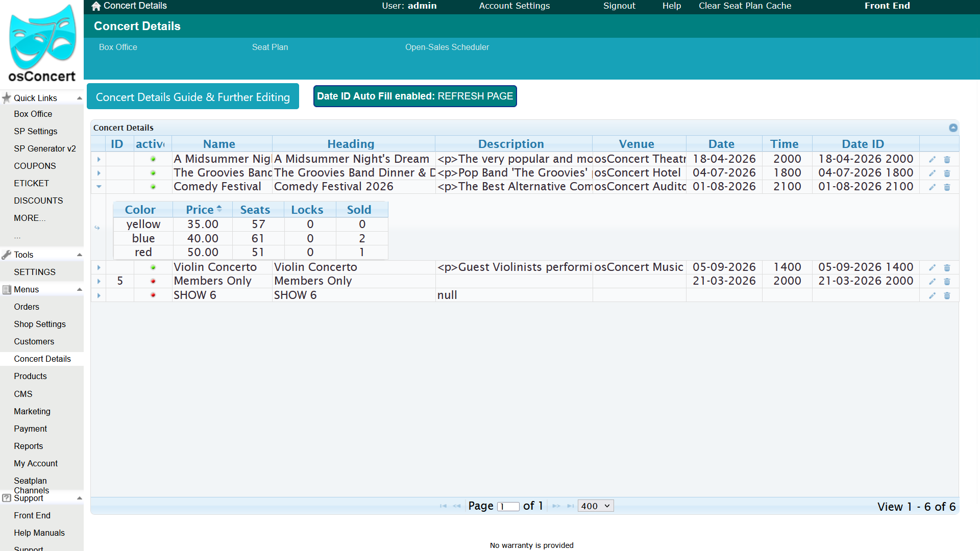This screenshot has width=980, height=551.
Task: Click the page number input field
Action: tap(508, 506)
